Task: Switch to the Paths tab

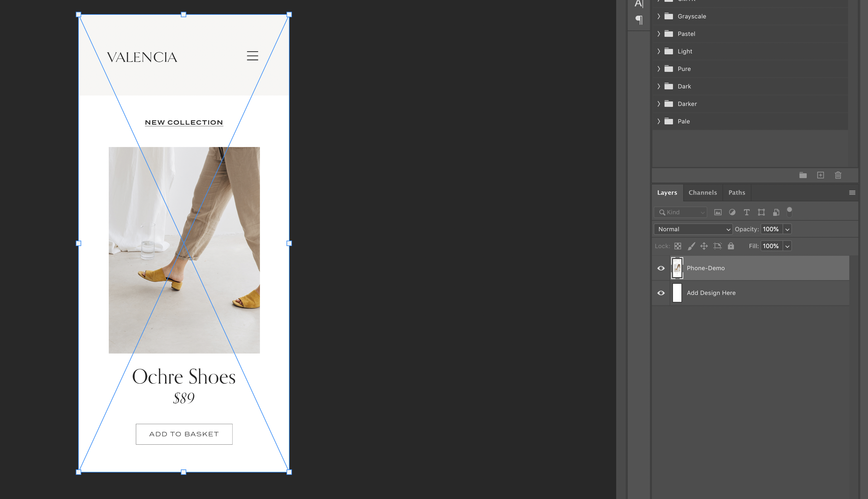Action: click(x=736, y=192)
